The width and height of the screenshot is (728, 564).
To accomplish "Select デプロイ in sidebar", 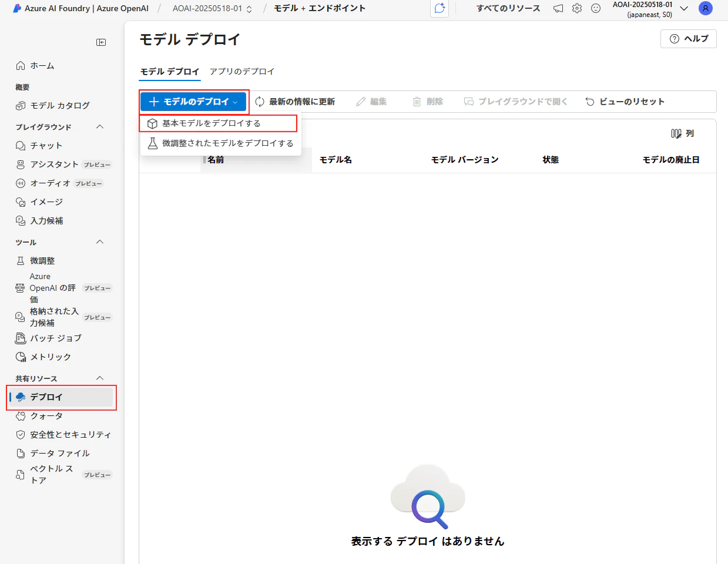I will [61, 397].
